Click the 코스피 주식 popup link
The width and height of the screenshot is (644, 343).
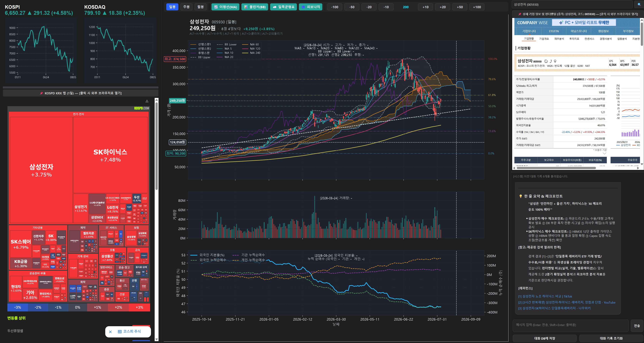tap(129, 332)
